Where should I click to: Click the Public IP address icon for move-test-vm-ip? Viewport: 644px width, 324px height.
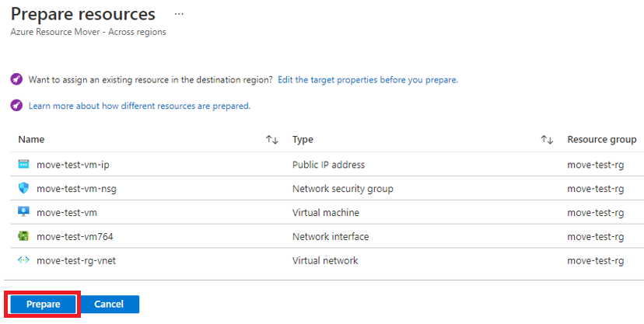click(24, 165)
